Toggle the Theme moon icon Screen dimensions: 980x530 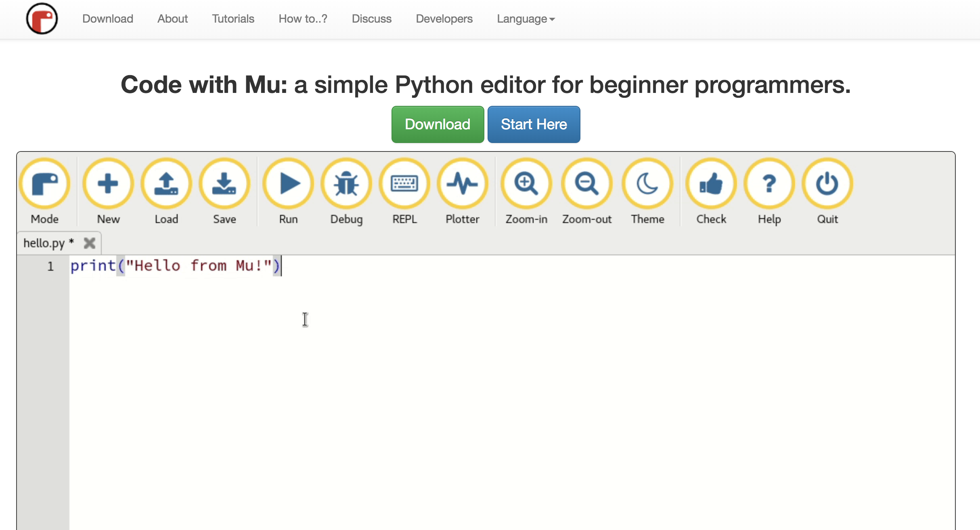(647, 184)
